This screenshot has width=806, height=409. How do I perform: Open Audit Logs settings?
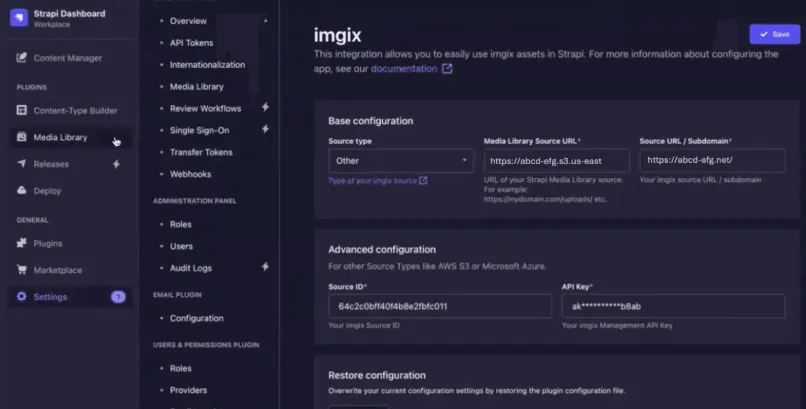click(191, 268)
